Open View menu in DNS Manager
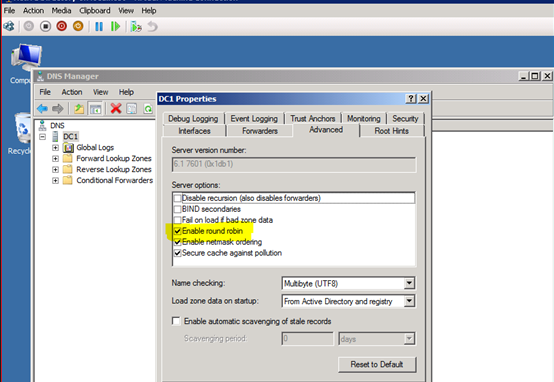554x382 pixels. click(100, 92)
